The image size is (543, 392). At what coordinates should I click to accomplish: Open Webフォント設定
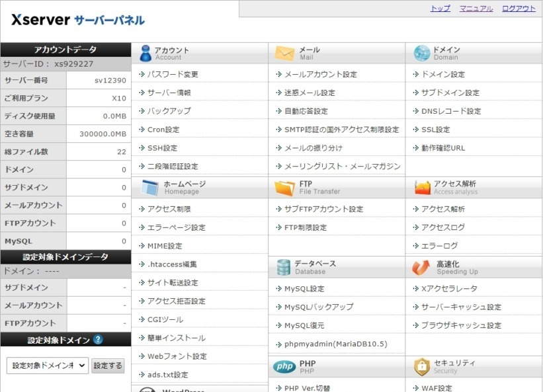177,356
